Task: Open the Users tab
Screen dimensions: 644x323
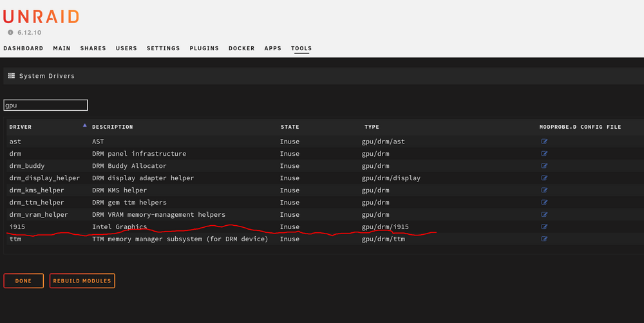Action: coord(126,48)
